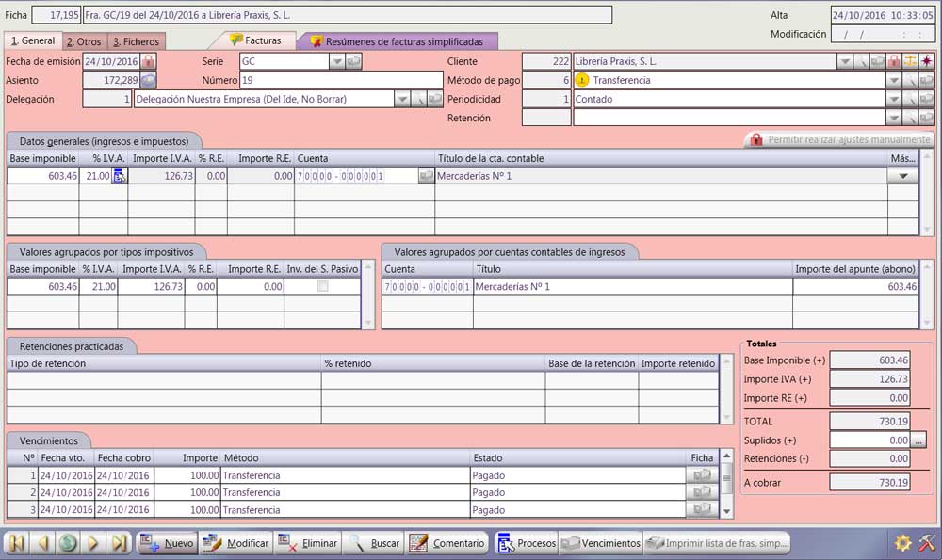
Task: Open Ficha icon for first vencimiento row
Action: [702, 475]
